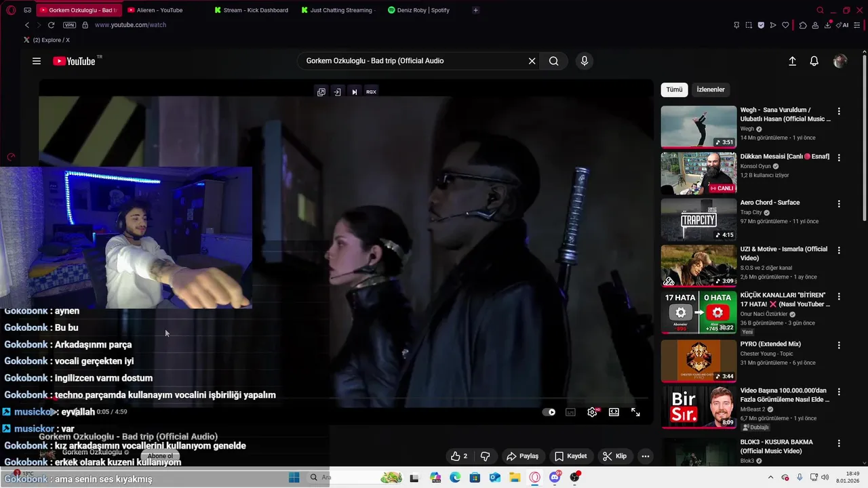Viewport: 868px width, 488px height.
Task: Toggle the VPN badge in the address bar
Action: pos(69,25)
